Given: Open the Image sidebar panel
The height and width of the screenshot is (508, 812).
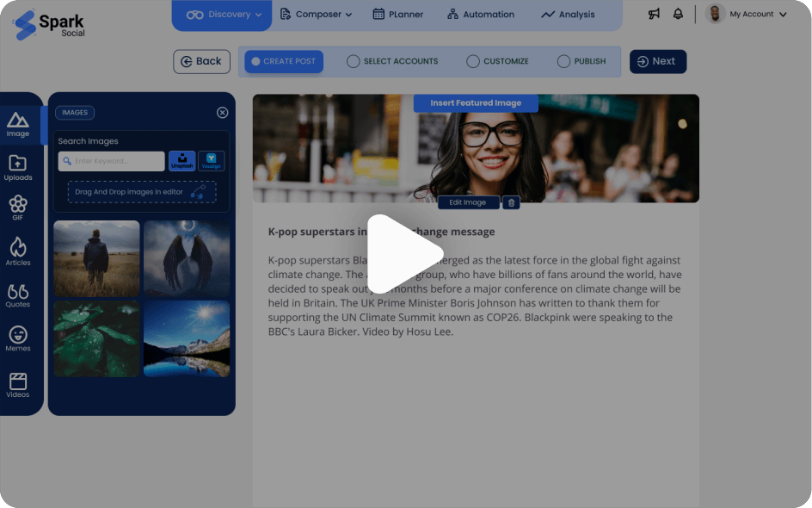Looking at the screenshot, I should [17, 125].
